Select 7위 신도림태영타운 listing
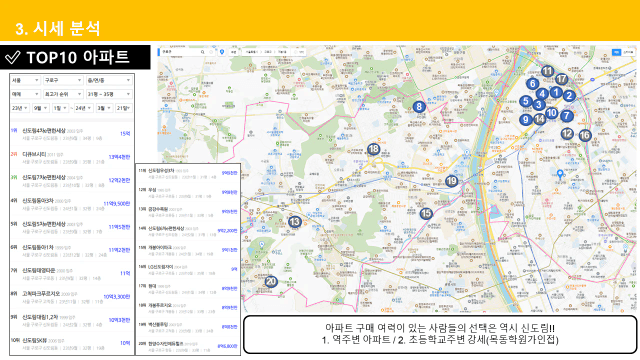Image resolution: width=640 pixels, height=360 pixels. [71, 274]
